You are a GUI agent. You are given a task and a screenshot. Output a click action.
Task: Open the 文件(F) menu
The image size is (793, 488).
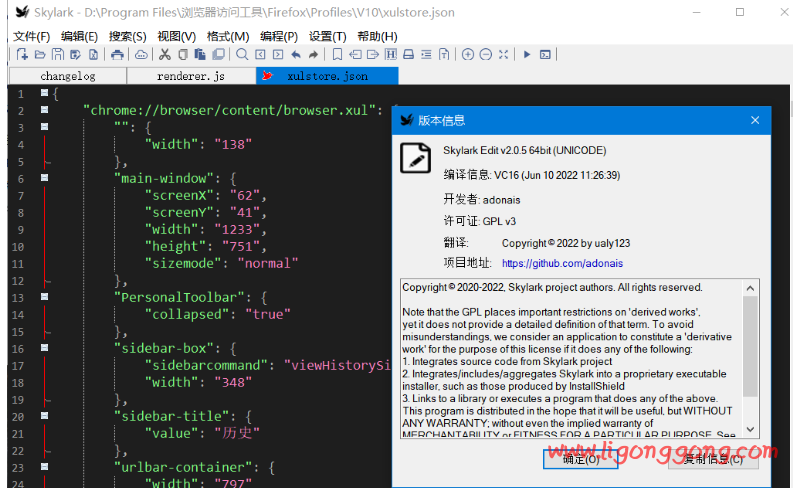tap(31, 36)
